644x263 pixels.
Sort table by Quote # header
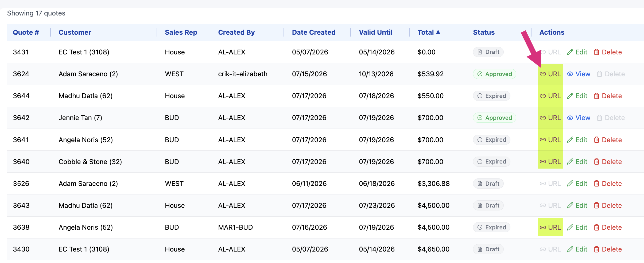26,33
